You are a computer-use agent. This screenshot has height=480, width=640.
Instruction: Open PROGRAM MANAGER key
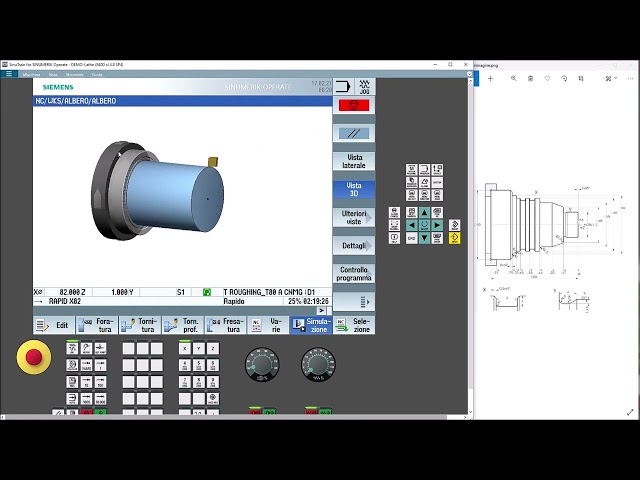pos(412,182)
